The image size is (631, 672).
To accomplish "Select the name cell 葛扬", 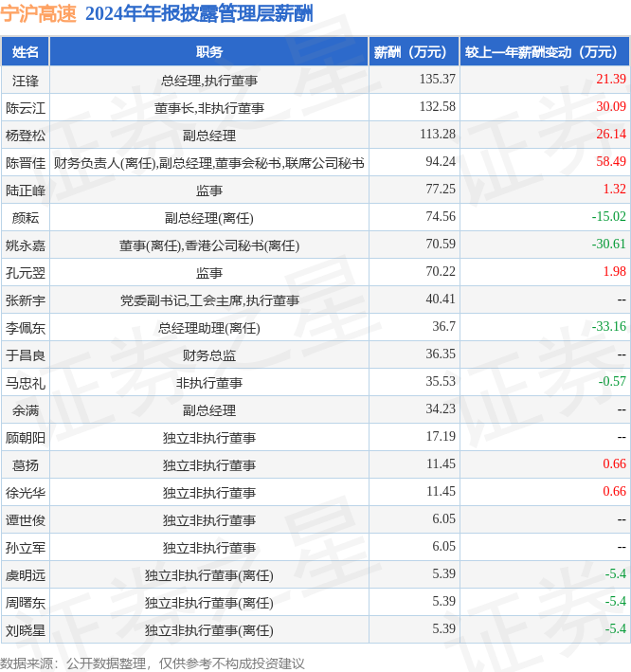I will 26,464.
